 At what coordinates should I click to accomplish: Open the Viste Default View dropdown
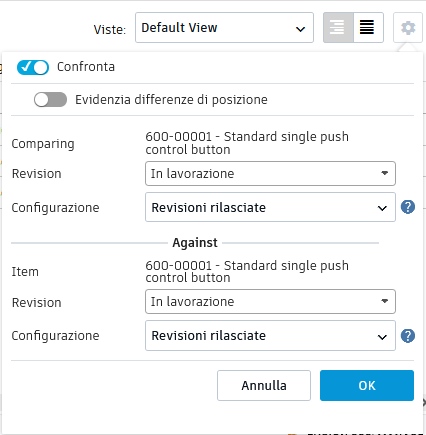(224, 28)
